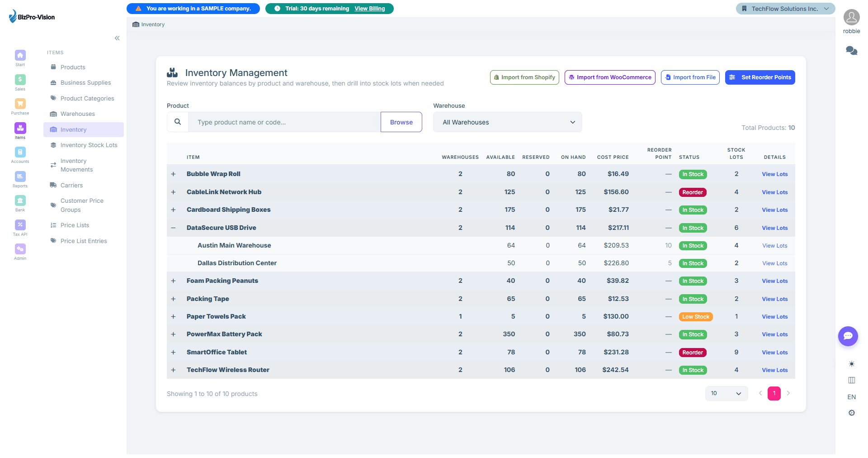Image resolution: width=868 pixels, height=458 pixels.
Task: Open Products in the Items menu
Action: [x=84, y=67]
